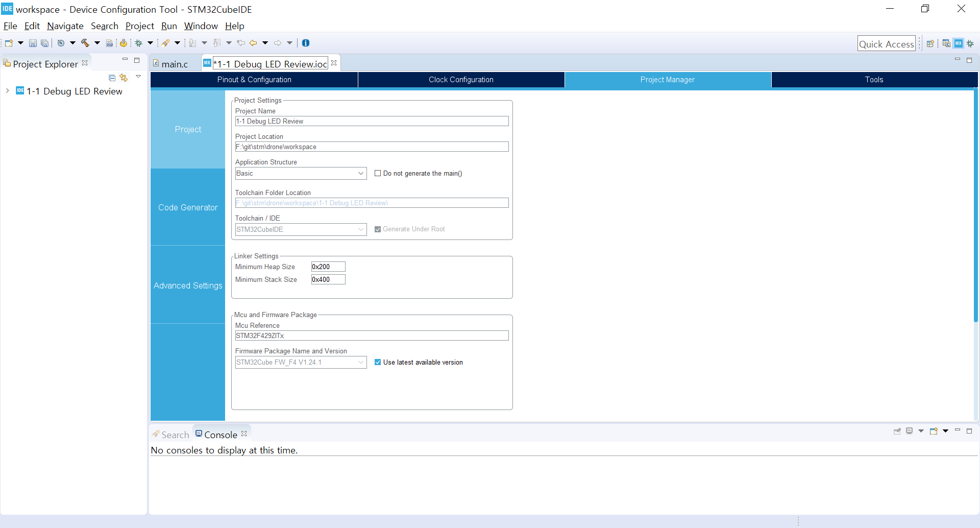Click the editor vertical scrollbar
The image size is (980, 528).
tap(975, 205)
